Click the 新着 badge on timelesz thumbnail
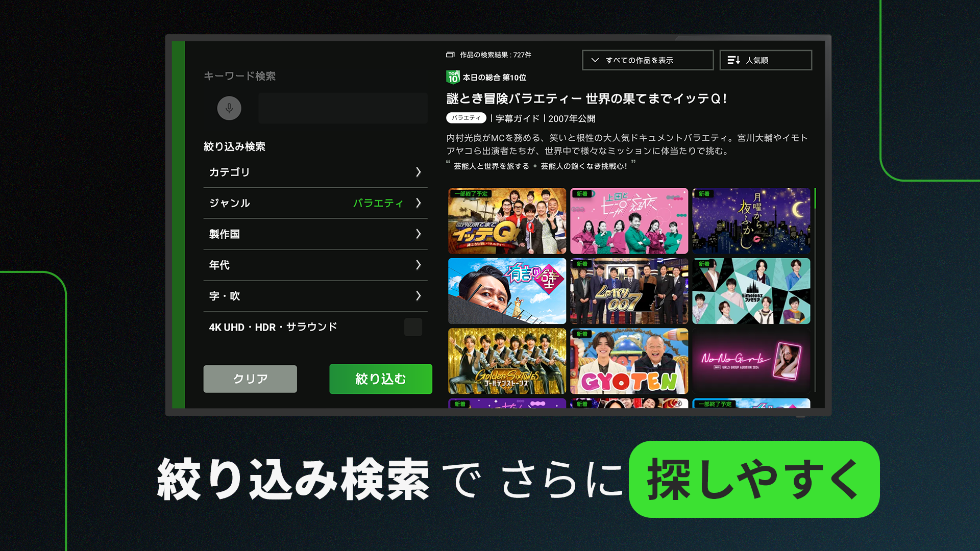This screenshot has height=551, width=980. 704,264
